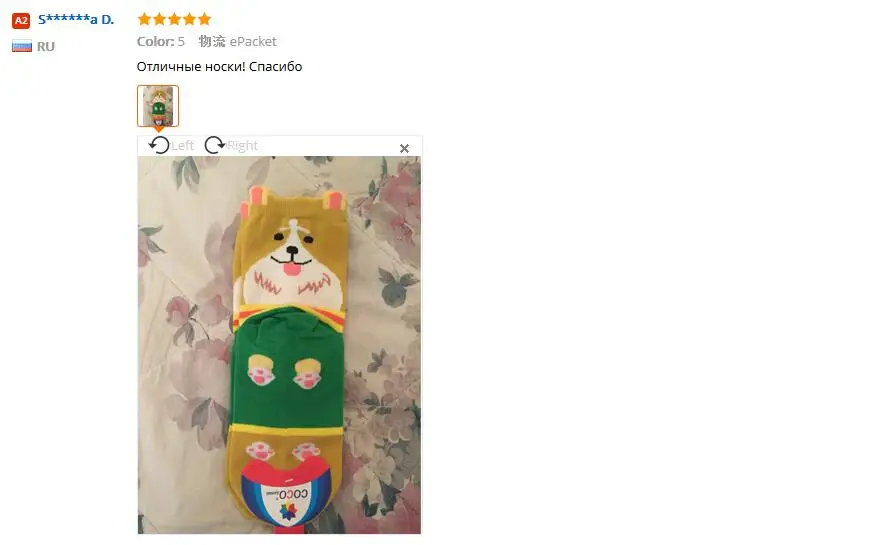
Task: Click the second rating star
Action: pos(159,19)
